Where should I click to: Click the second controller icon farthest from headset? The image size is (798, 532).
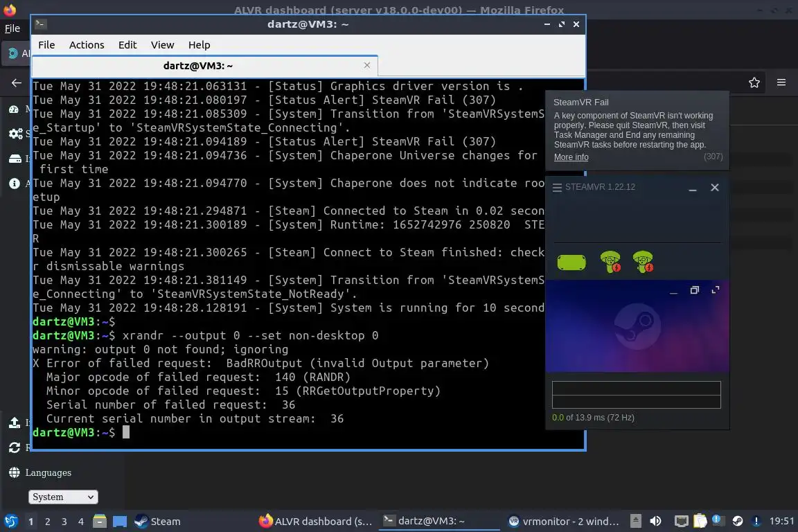tap(643, 262)
